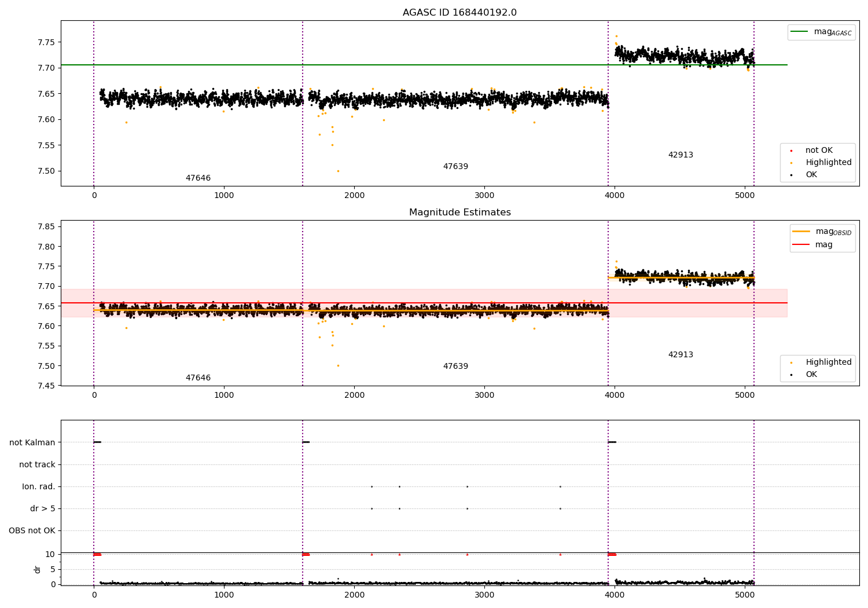Click the 'dr > 5' row label
Image resolution: width=868 pixels, height=608 pixels.
pyautogui.click(x=43, y=509)
